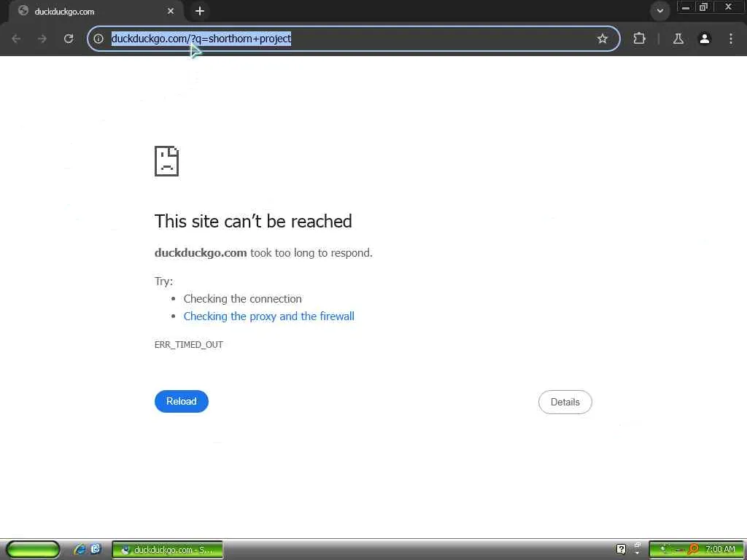View site information icon in the address bar
The width and height of the screenshot is (747, 560).
click(98, 39)
